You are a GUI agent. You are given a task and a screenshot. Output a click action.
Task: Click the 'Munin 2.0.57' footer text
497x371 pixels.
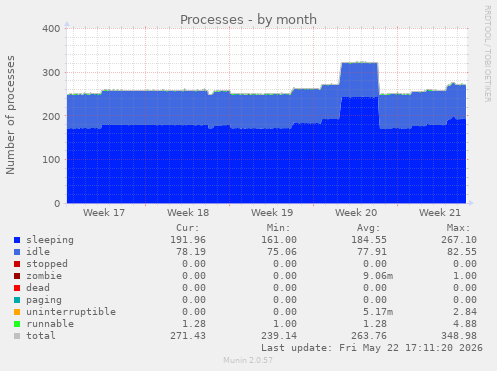point(248,360)
